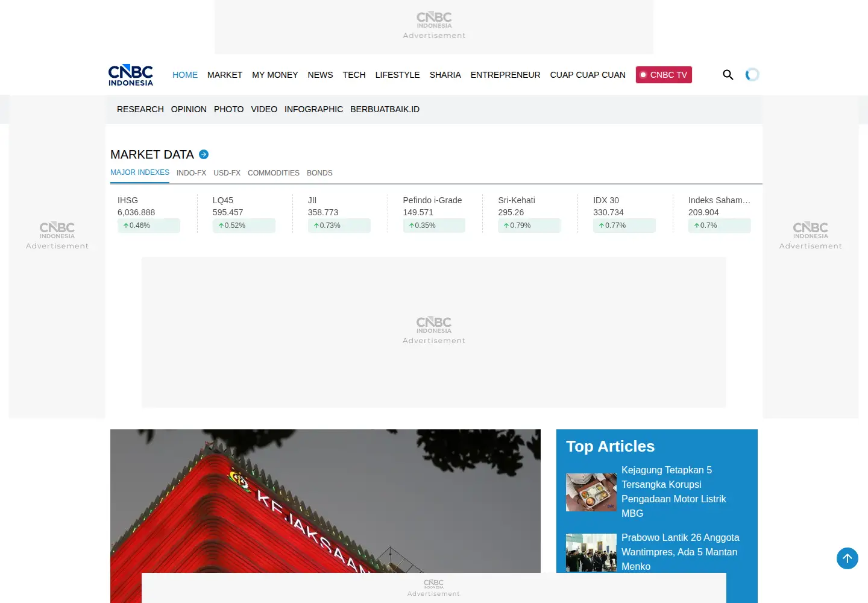
Task: Open the RESEARCH link
Action: (140, 109)
